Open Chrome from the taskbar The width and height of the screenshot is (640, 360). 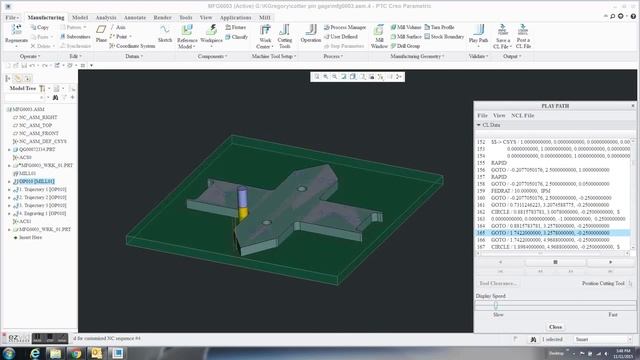coord(76,353)
